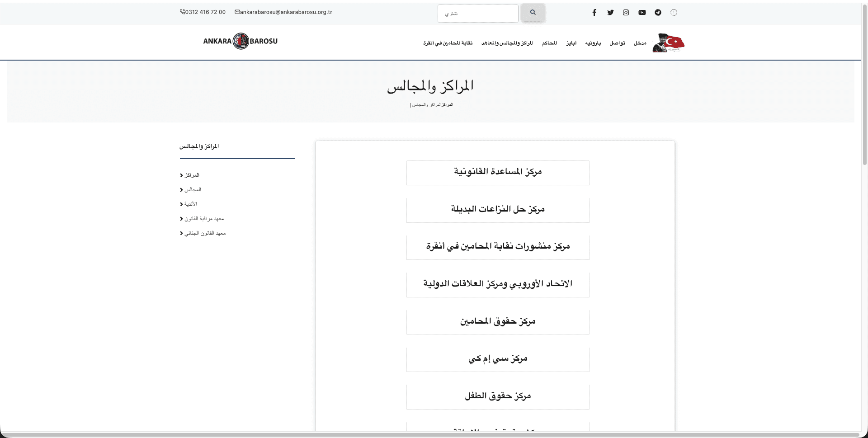Screen dimensions: 868x438
Task: Open المراكز والمجالس والمعاهد menu item
Action: 507,43
